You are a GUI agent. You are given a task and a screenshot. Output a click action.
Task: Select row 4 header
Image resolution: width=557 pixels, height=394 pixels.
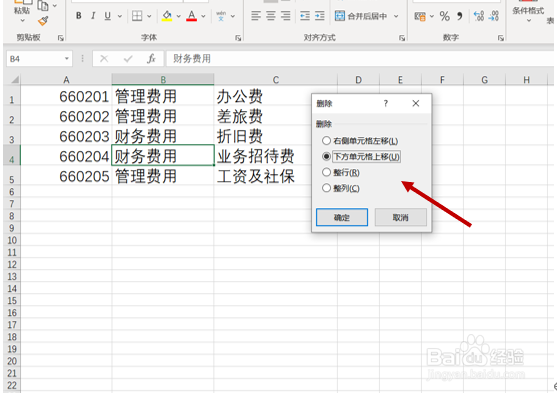(x=12, y=155)
